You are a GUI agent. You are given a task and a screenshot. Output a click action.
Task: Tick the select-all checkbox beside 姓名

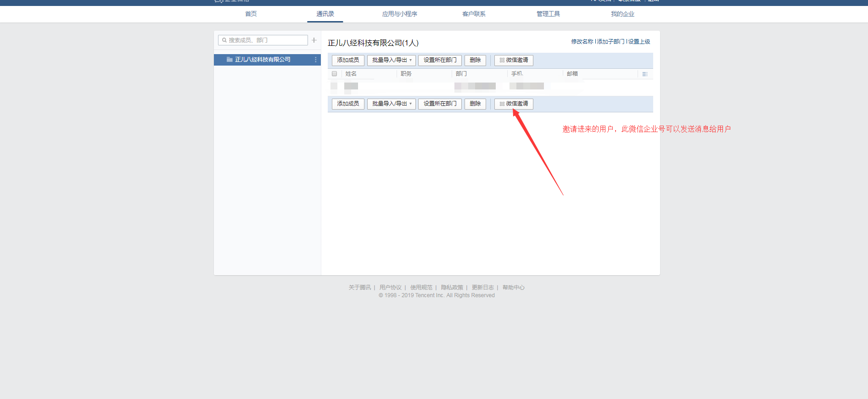pos(334,74)
